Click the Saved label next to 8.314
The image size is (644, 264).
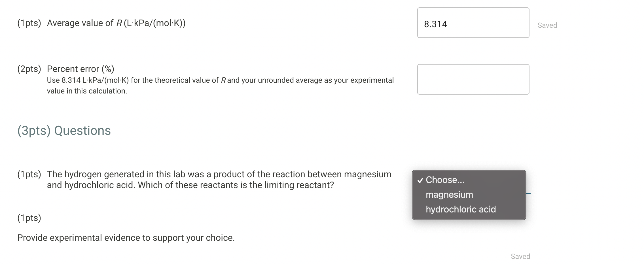(547, 25)
